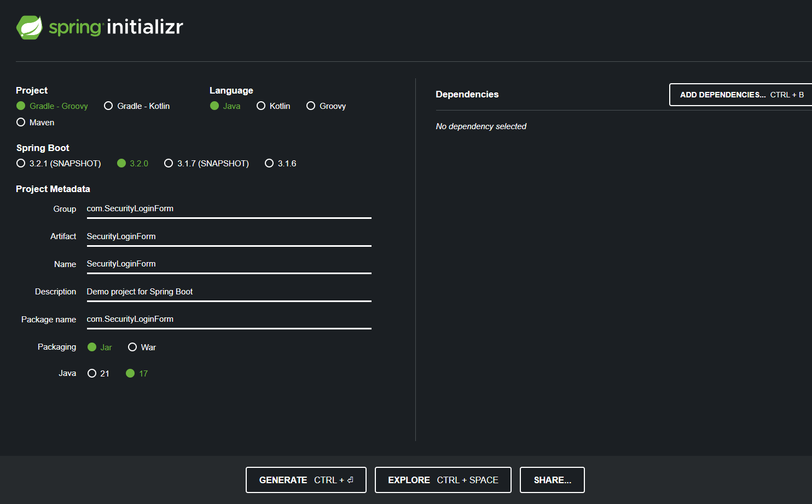Click the Project section heading

(x=32, y=90)
